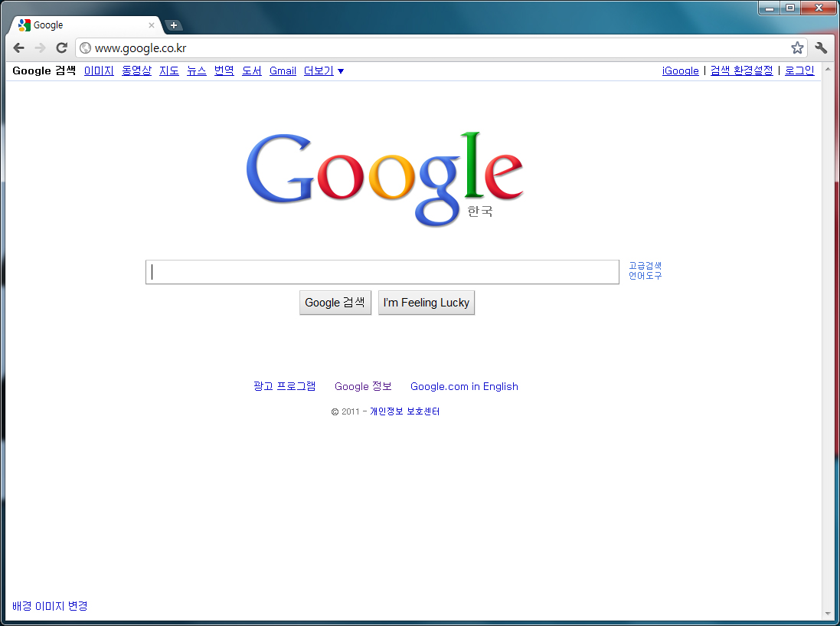Click the globe site icon in address bar
The width and height of the screenshot is (840, 626).
tap(85, 48)
